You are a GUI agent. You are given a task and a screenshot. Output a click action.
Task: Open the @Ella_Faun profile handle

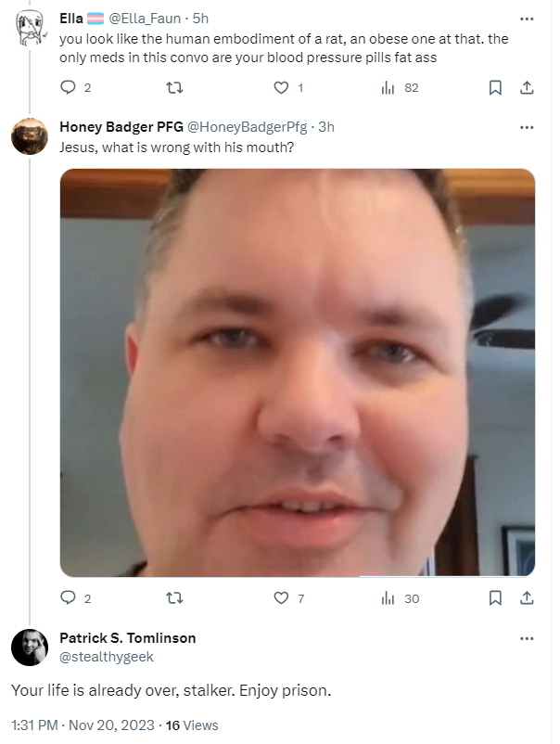point(145,19)
